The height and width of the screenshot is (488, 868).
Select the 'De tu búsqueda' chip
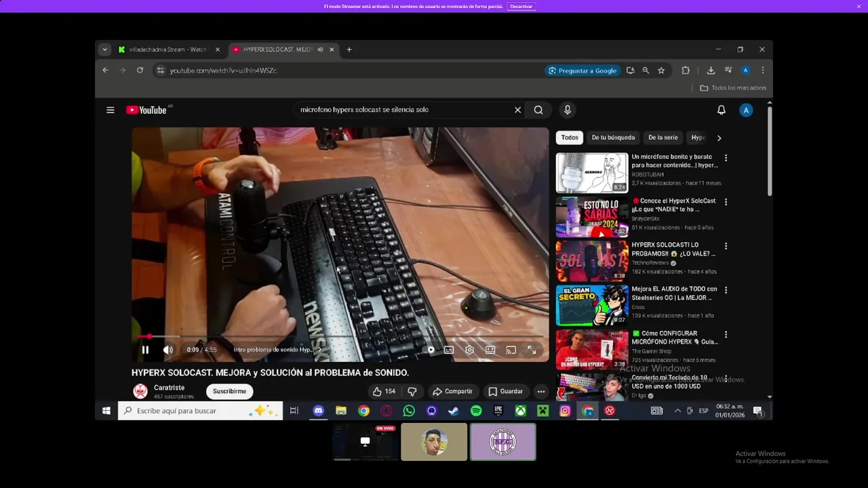click(x=613, y=138)
